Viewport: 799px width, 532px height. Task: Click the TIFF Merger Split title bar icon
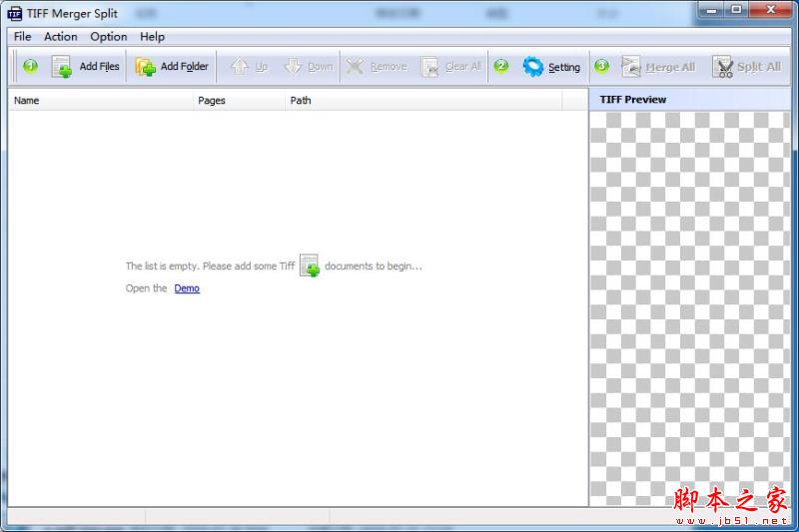pos(15,14)
